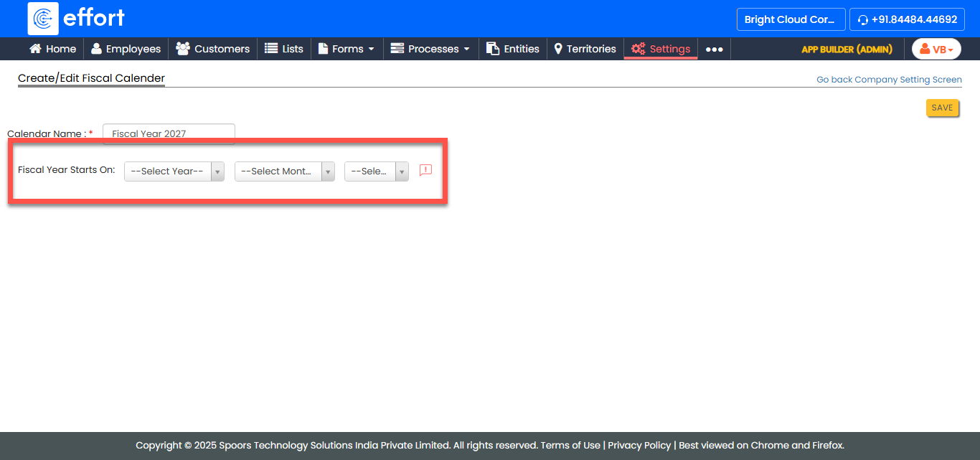Click the Settings gears icon
The width and height of the screenshot is (980, 460).
tap(638, 49)
